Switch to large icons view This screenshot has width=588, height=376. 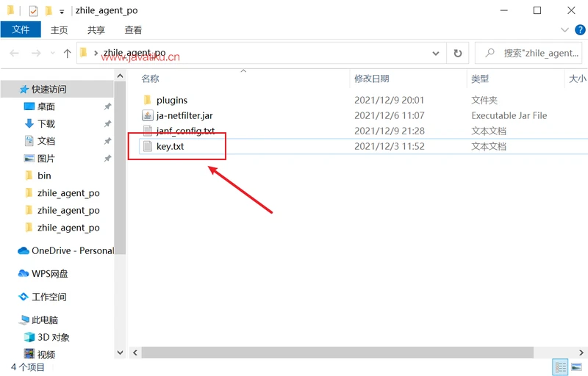pos(577,366)
